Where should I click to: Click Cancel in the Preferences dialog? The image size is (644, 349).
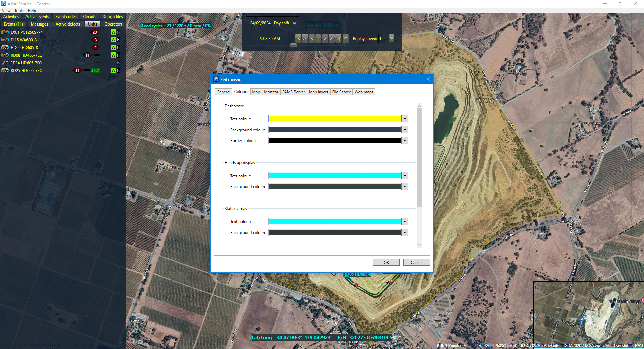[x=417, y=262]
